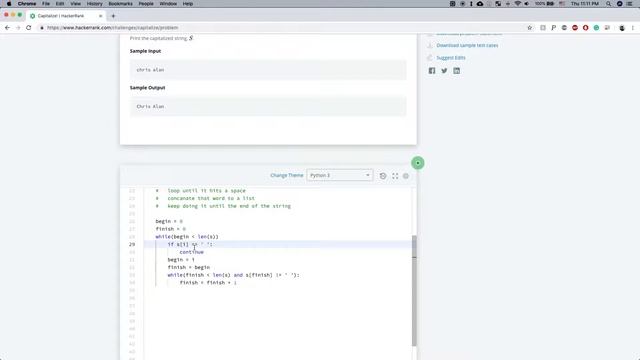
Task: Open the Python 3 language dropdown
Action: tap(340, 175)
